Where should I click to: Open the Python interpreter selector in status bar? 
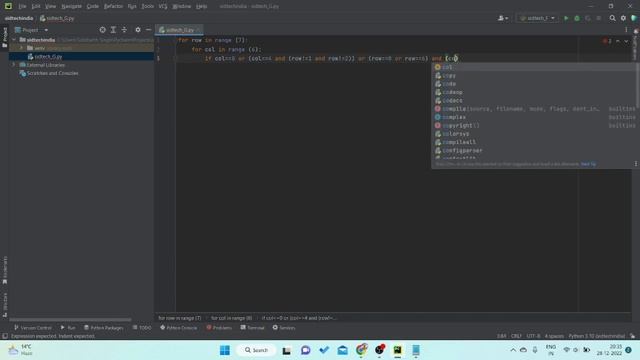[x=596, y=336]
